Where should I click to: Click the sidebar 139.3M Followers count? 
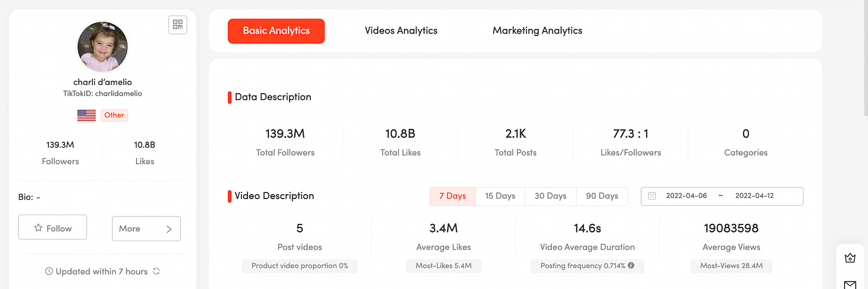coord(60,145)
